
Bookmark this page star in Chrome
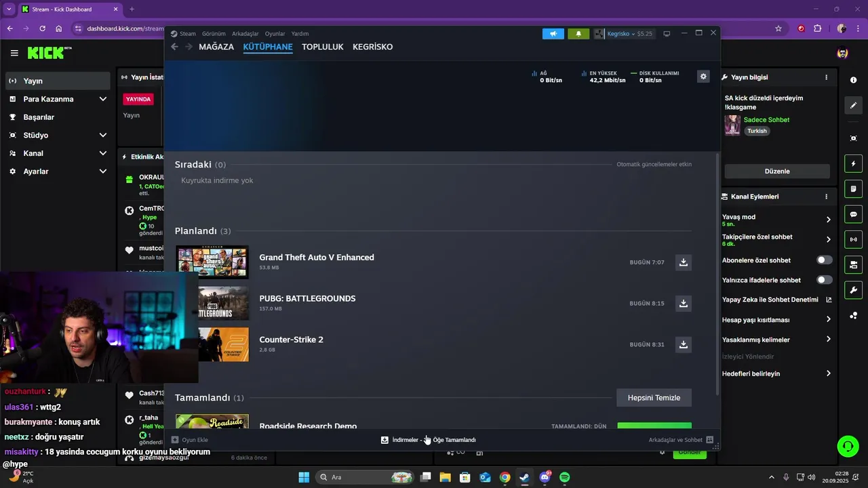click(778, 28)
